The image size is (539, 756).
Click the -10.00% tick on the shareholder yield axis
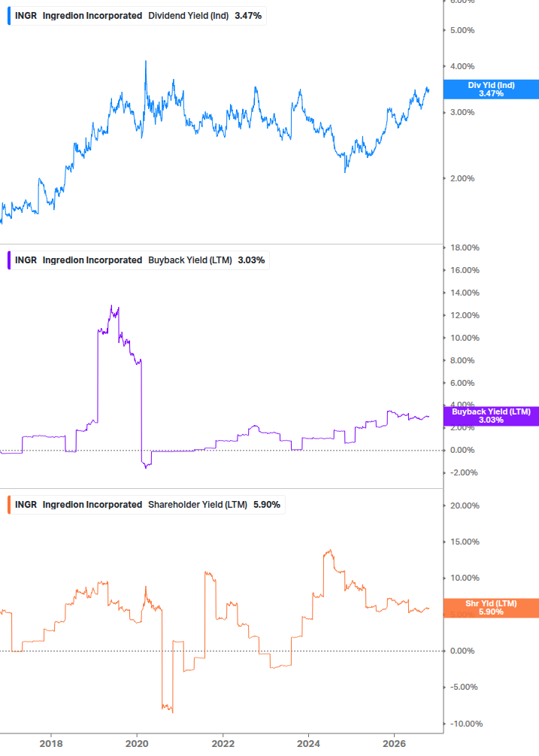466,724
